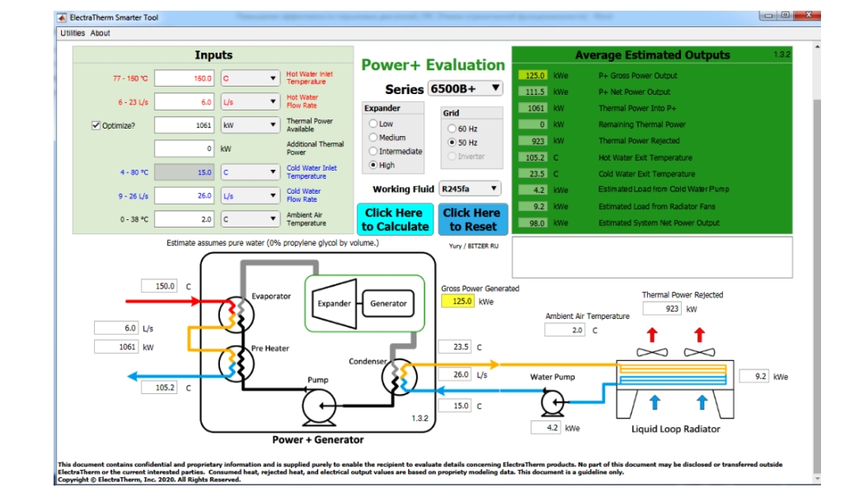
Task: Click the ElectraTherm app icon in title bar
Action: pyautogui.click(x=62, y=17)
